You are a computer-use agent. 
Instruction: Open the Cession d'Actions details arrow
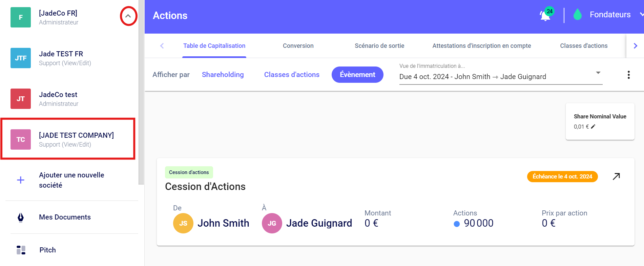click(x=616, y=176)
